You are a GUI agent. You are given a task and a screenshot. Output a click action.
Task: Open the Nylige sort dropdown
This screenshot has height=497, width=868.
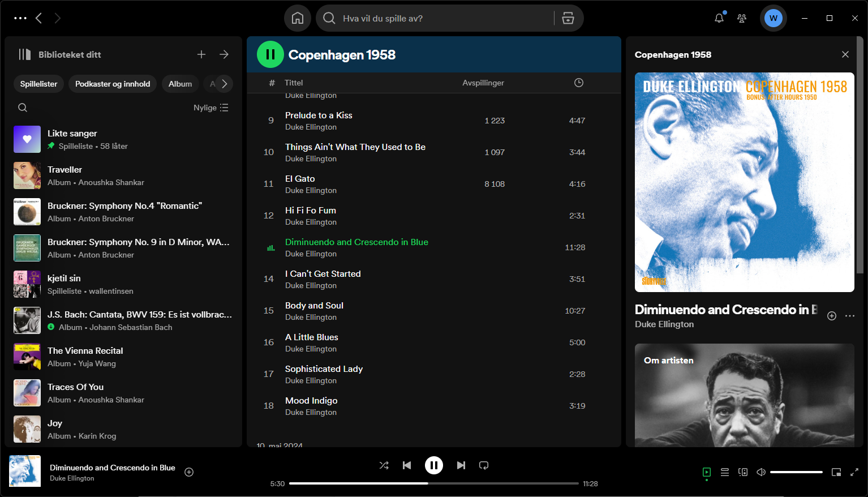(x=211, y=108)
